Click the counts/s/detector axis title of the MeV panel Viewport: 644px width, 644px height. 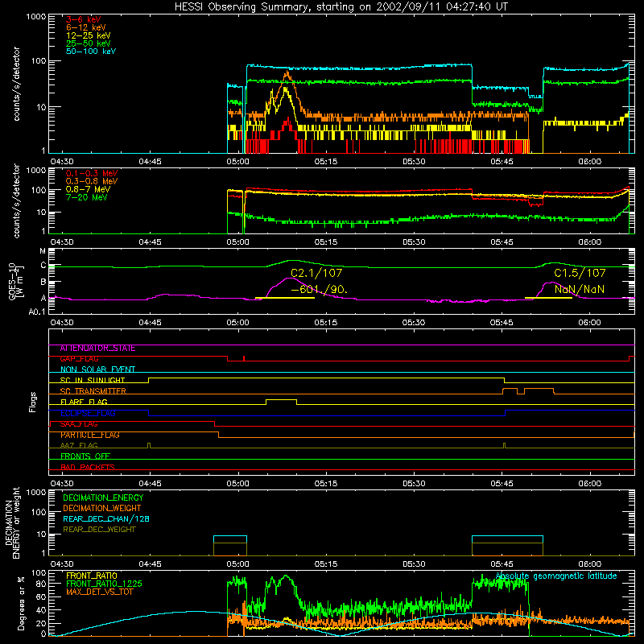point(16,201)
